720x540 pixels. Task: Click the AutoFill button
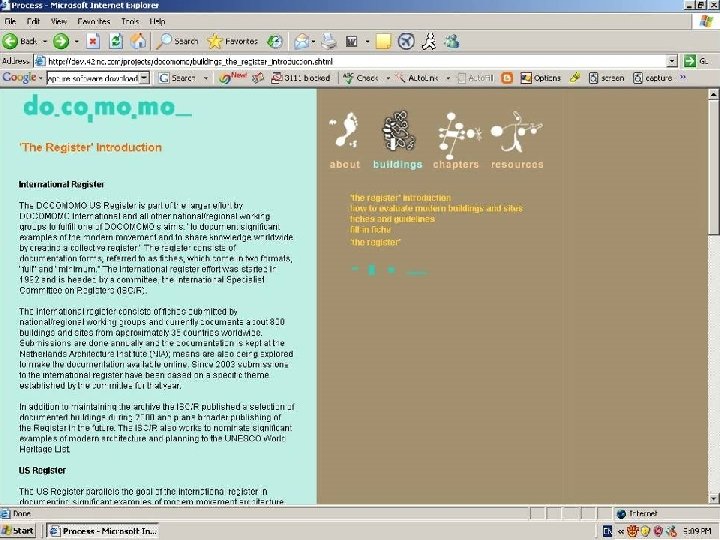476,78
